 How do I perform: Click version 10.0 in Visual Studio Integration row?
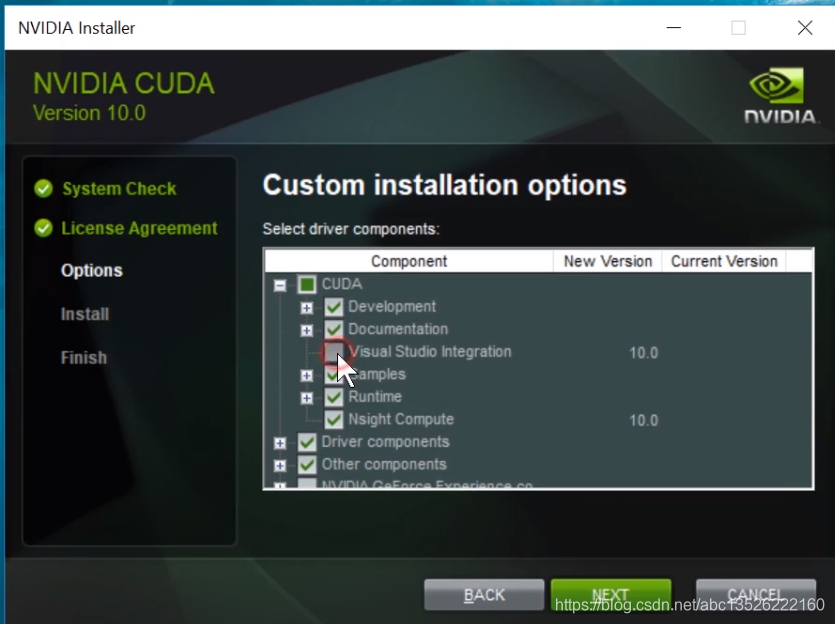click(x=643, y=353)
